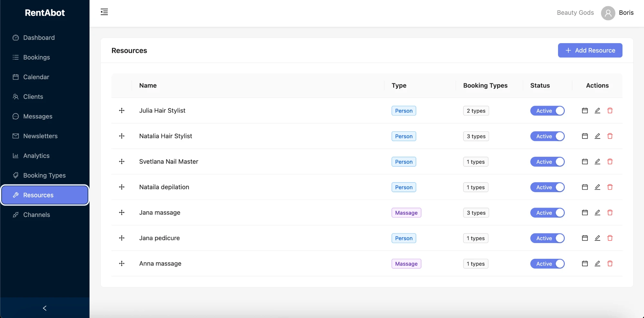Delete Julia Hair Stylist resource
The width and height of the screenshot is (644, 318).
[x=610, y=110]
